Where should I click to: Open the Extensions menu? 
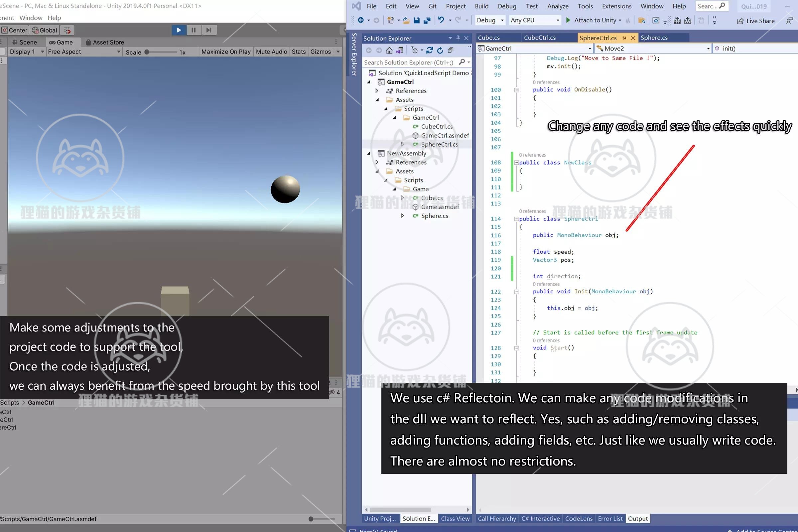point(616,6)
